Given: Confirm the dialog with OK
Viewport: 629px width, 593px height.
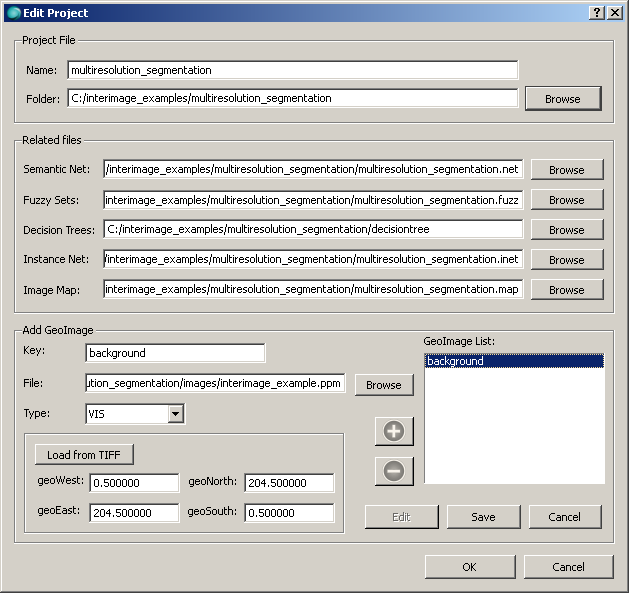Looking at the screenshot, I should tap(469, 567).
